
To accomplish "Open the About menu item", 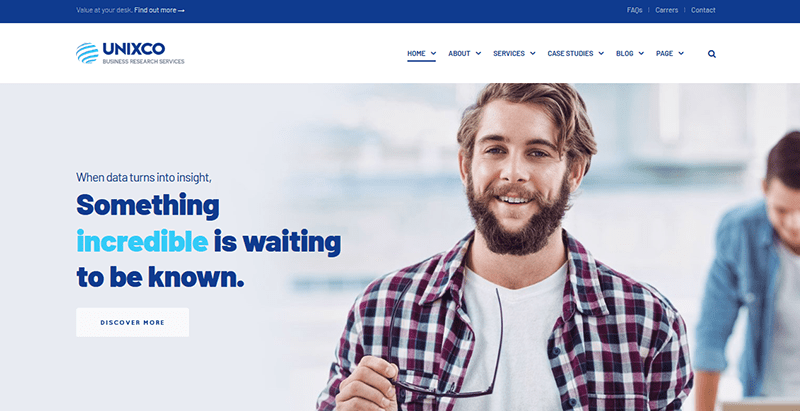I will pos(459,53).
